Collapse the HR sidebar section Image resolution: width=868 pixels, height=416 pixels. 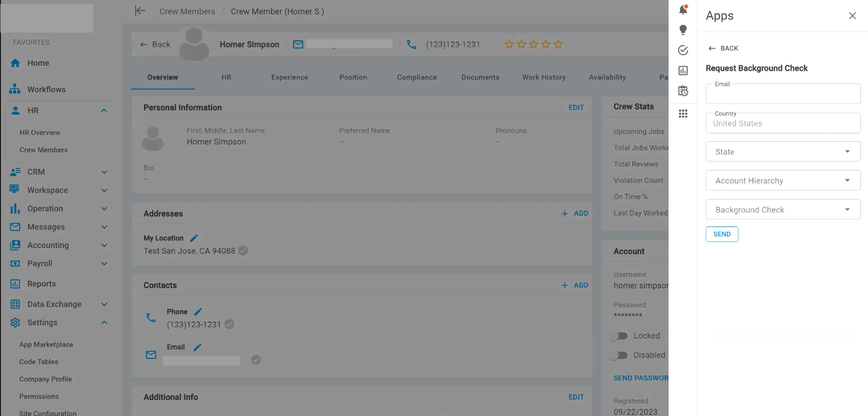click(x=104, y=111)
